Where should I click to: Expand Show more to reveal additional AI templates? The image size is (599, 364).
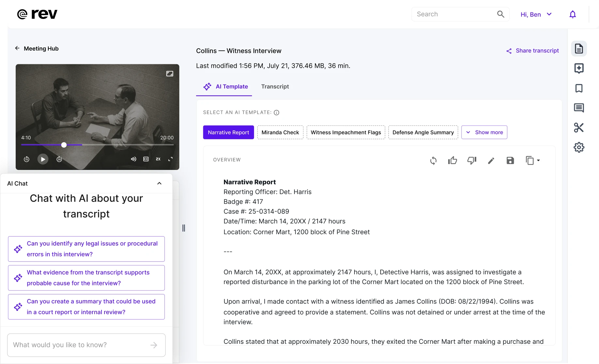coord(484,132)
